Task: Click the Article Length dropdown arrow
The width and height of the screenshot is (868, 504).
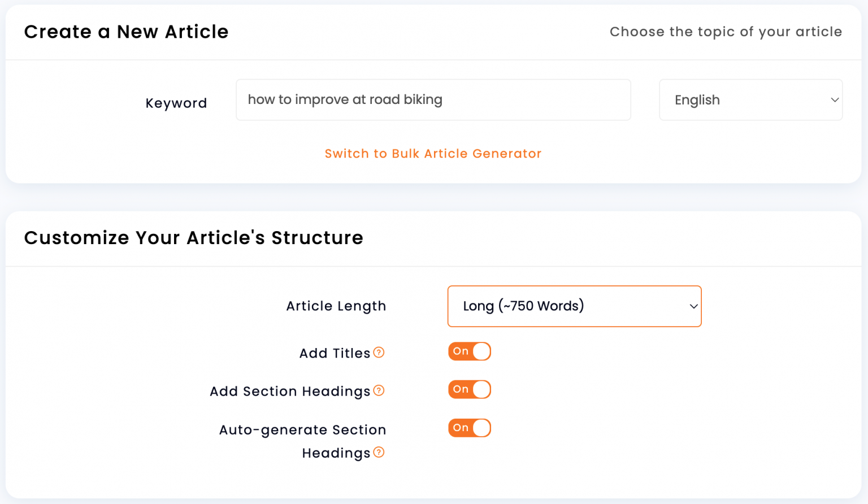Action: click(693, 306)
